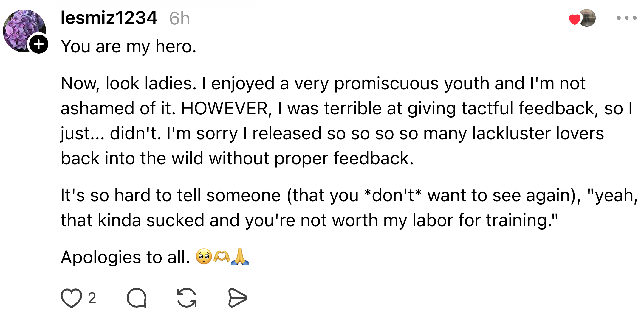Repost using the circular arrows icon

(x=187, y=298)
